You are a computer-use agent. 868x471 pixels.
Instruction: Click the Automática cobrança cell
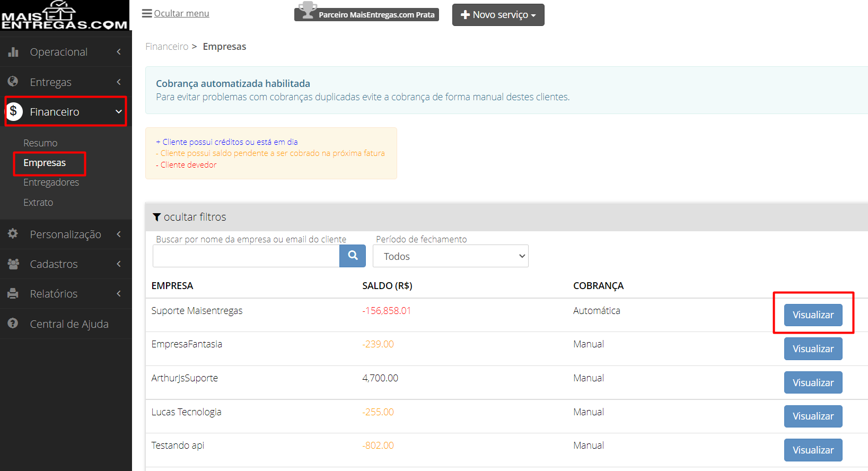coord(597,311)
